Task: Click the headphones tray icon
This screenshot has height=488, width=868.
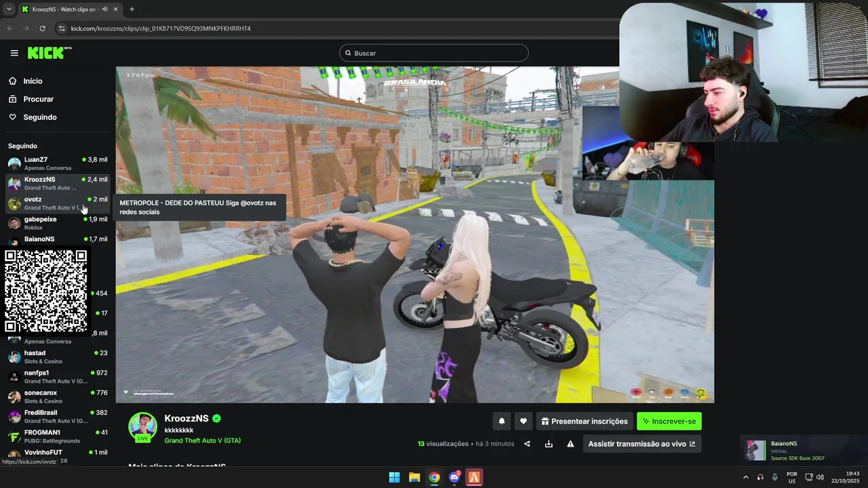Action: pos(760,477)
